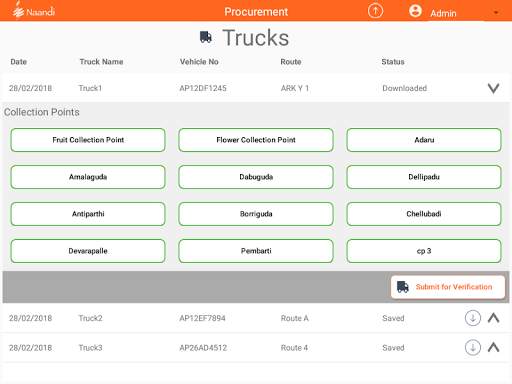This screenshot has height=384, width=512.
Task: Select the Chellubadi collection point
Action: click(x=424, y=214)
